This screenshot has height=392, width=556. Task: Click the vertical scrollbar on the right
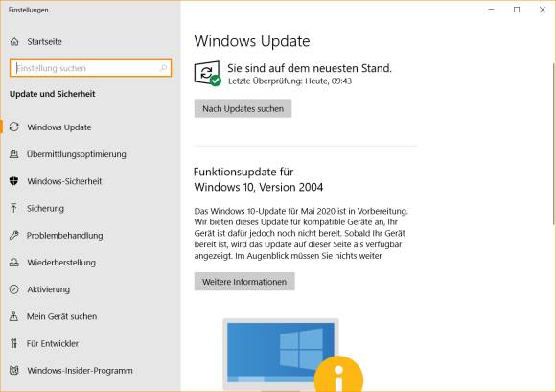(x=554, y=144)
